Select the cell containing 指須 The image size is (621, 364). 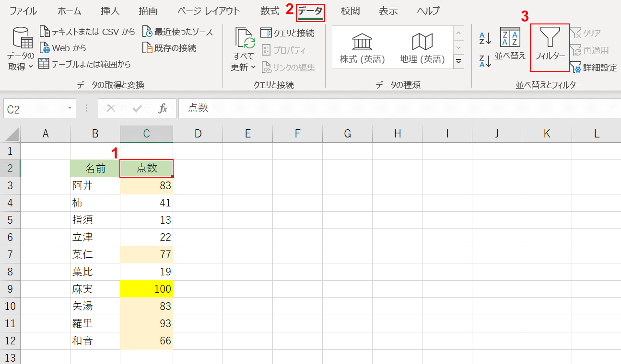tap(95, 220)
